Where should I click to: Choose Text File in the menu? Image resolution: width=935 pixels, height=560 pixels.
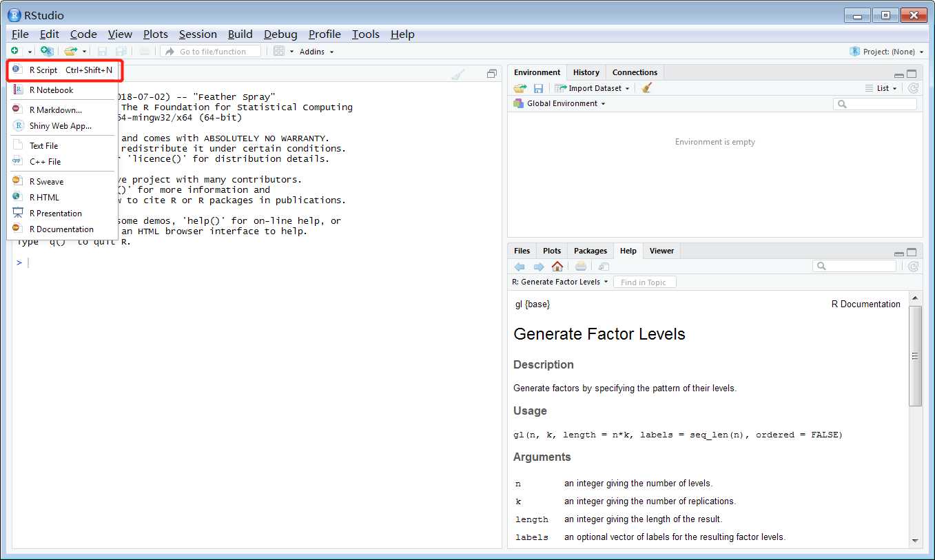(x=62, y=145)
